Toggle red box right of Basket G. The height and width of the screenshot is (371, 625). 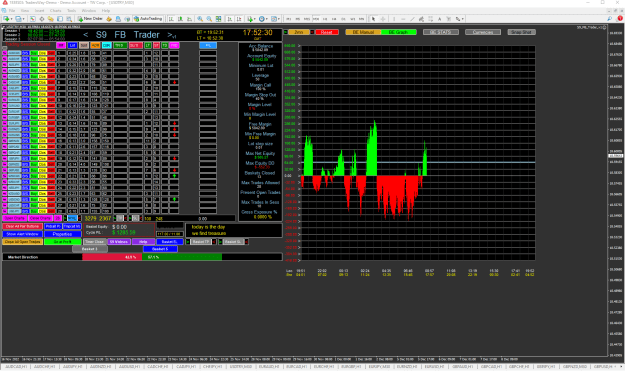click(x=246, y=242)
